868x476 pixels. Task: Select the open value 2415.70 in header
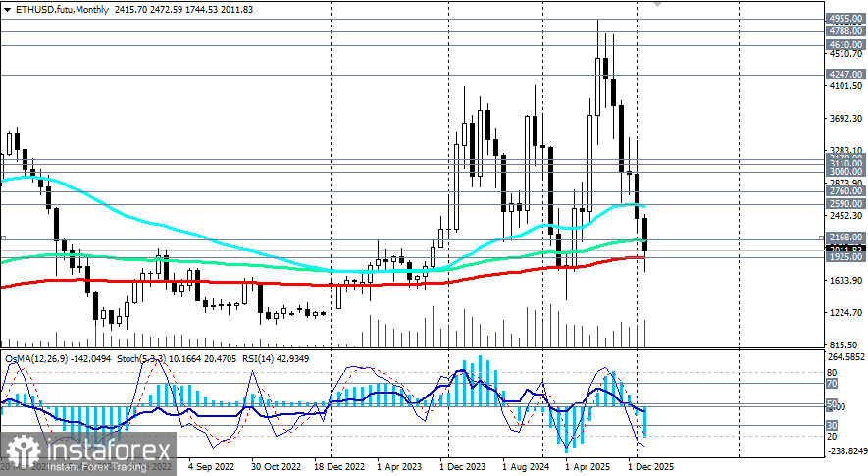pyautogui.click(x=130, y=10)
